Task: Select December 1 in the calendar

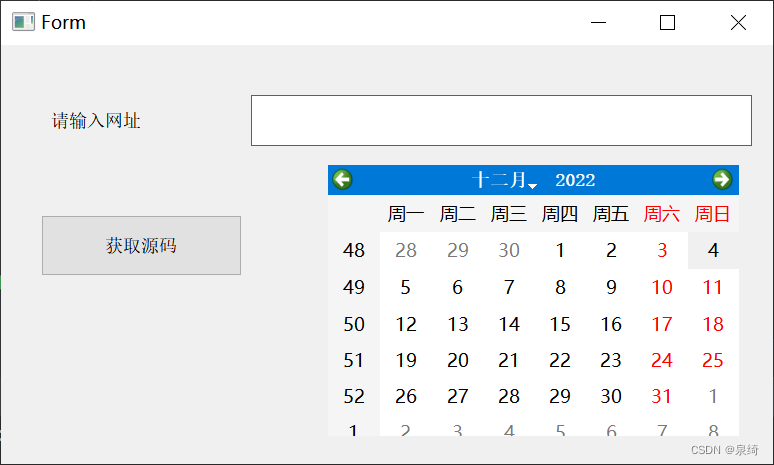Action: (560, 250)
